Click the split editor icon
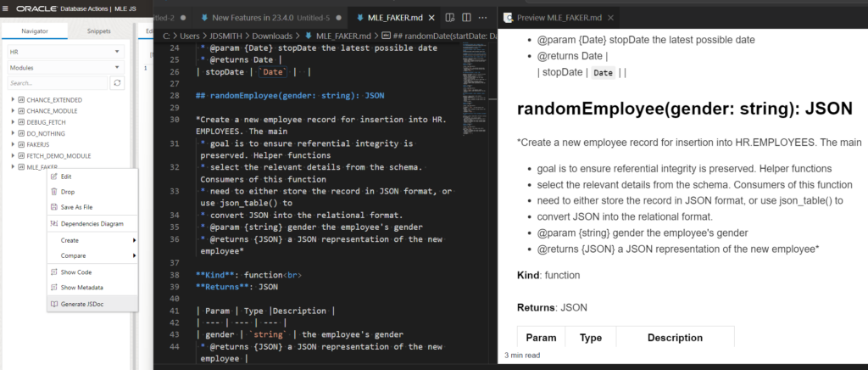Screen dimensions: 868x370 (467, 18)
